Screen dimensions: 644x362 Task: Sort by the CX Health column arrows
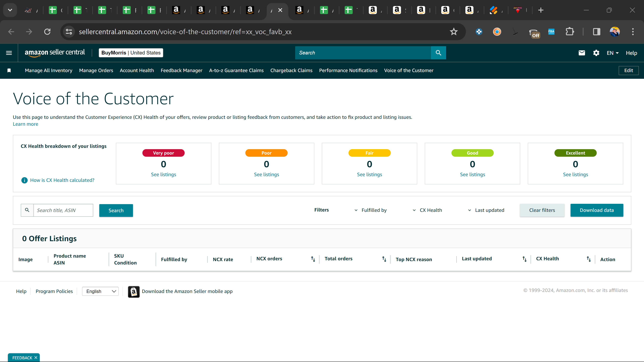[x=589, y=259]
